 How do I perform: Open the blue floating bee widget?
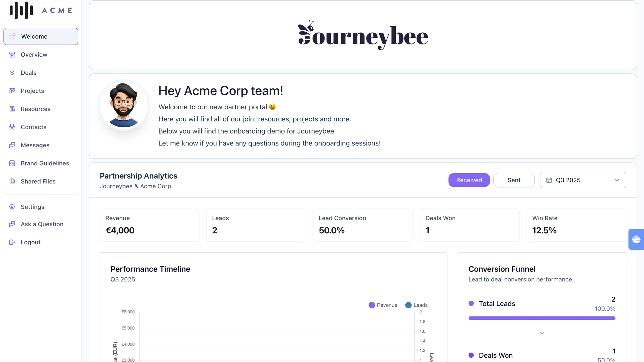click(x=636, y=239)
